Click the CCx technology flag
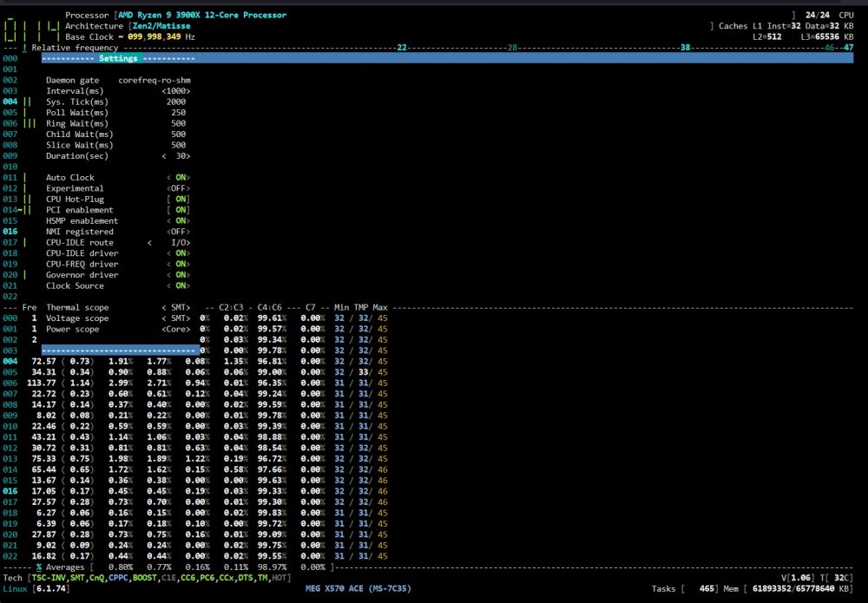 pos(227,578)
